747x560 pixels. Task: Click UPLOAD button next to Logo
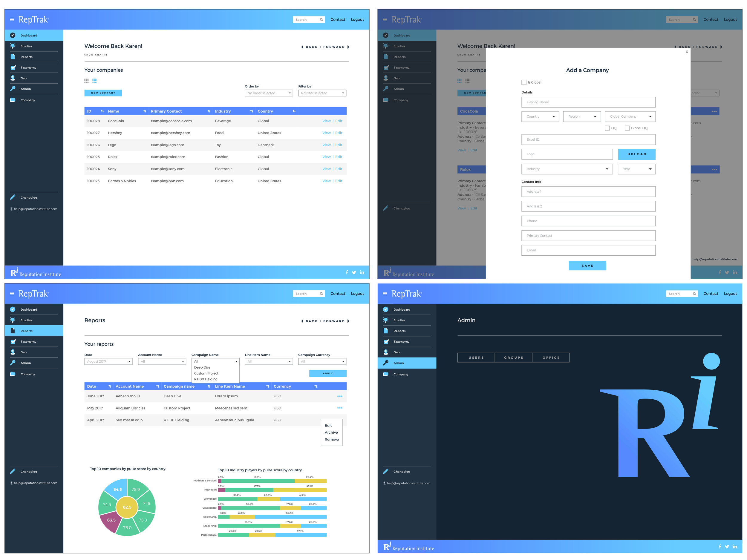tap(637, 154)
